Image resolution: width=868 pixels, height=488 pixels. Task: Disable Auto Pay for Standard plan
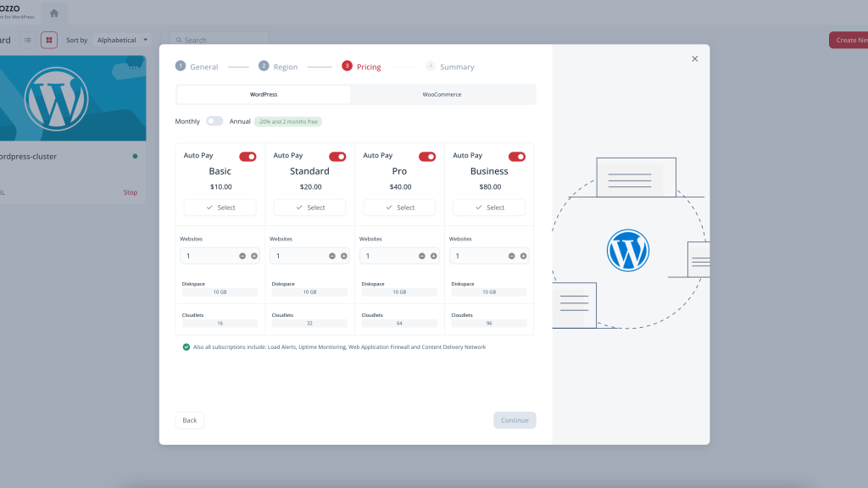coord(337,157)
